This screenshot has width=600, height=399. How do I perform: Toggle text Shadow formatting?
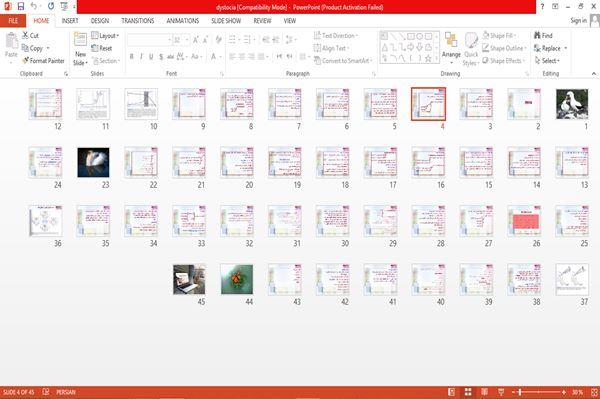tap(161, 57)
